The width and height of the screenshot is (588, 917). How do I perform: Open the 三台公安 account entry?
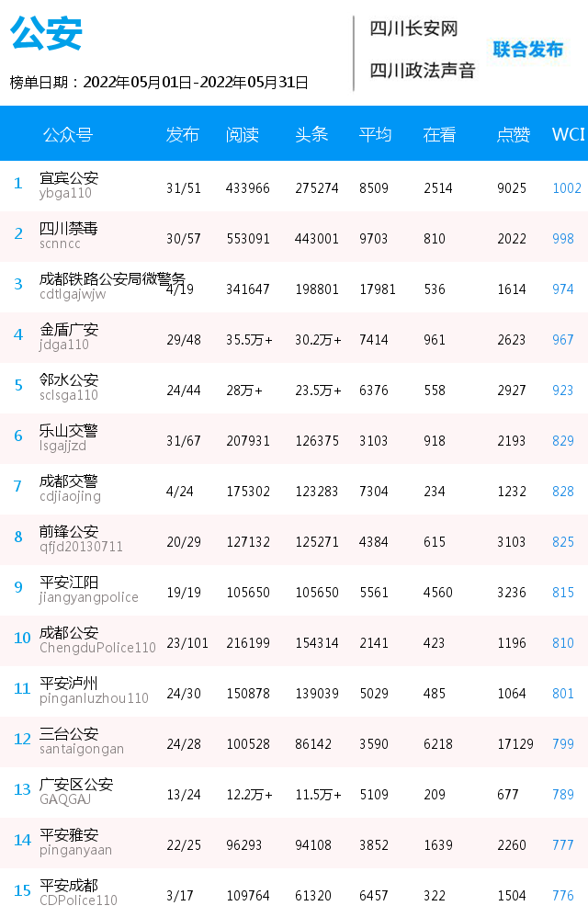69,734
